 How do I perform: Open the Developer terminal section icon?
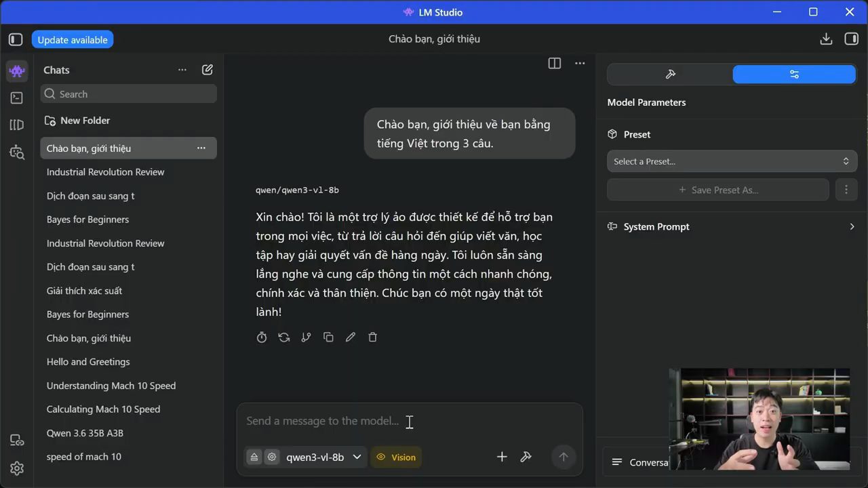[x=17, y=98]
